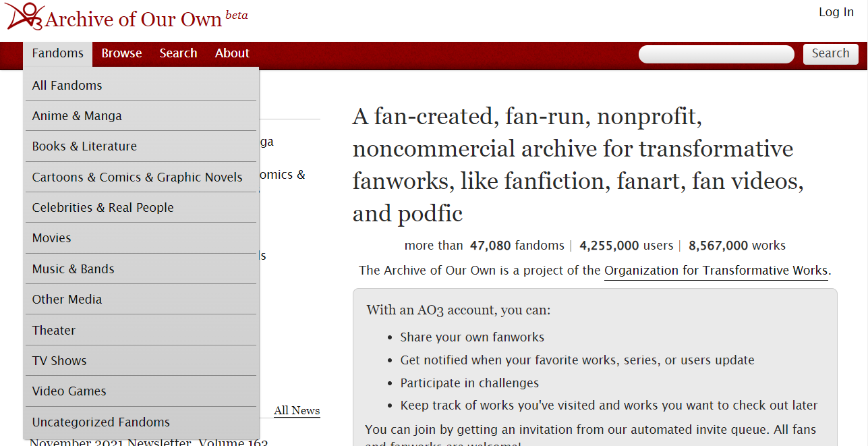Select Music & Bands fandoms
Viewport: 868px width, 446px height.
coord(141,269)
